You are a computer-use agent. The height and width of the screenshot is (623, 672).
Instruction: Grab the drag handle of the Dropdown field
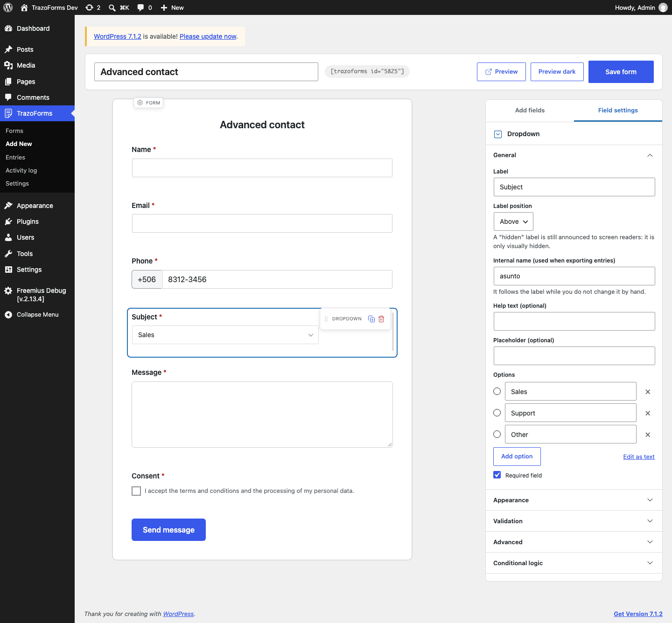(x=326, y=319)
